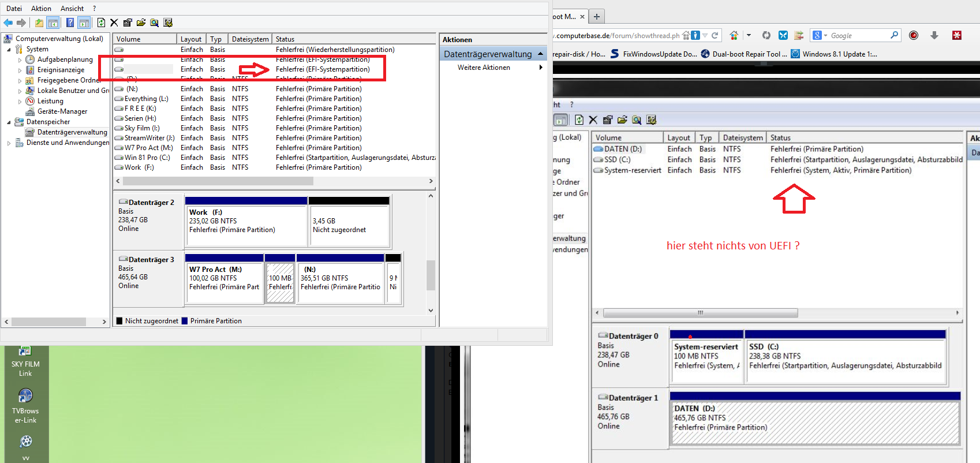Screen dimensions: 980x463
Task: Click the blue X-shaped addon icon in the browser
Action: point(783,35)
